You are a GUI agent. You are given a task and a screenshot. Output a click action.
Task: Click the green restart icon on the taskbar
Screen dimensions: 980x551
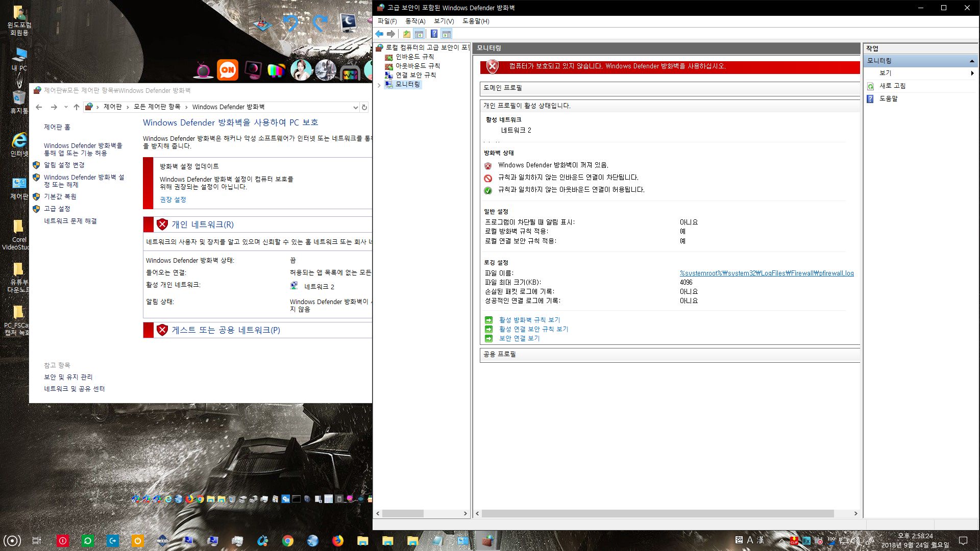pos(88,541)
